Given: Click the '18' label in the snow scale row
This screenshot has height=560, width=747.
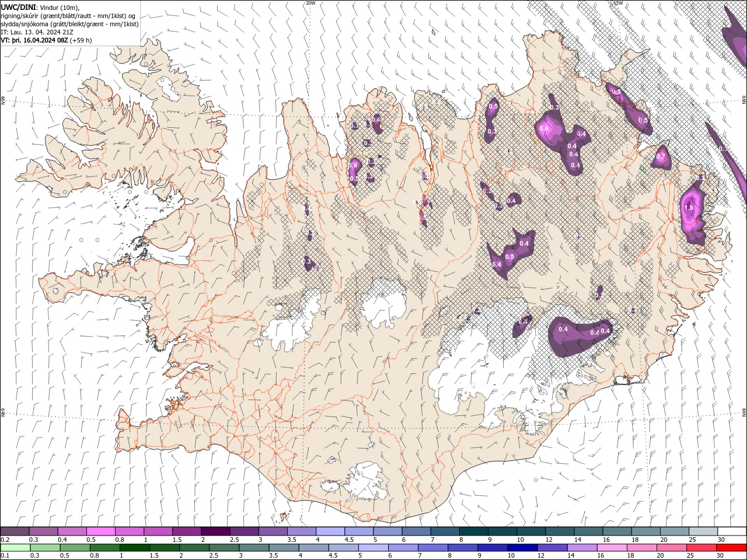Looking at the screenshot, I should [x=634, y=540].
